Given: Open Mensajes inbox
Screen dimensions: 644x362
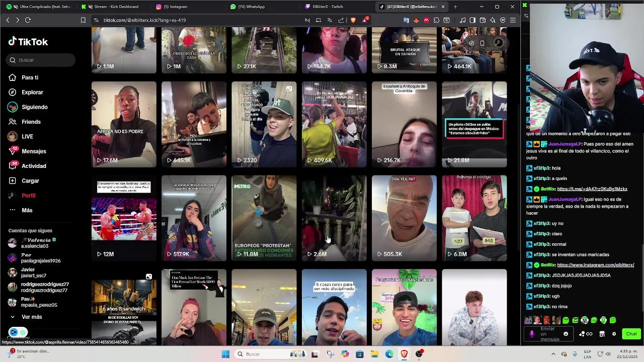Looking at the screenshot, I should point(27,151).
